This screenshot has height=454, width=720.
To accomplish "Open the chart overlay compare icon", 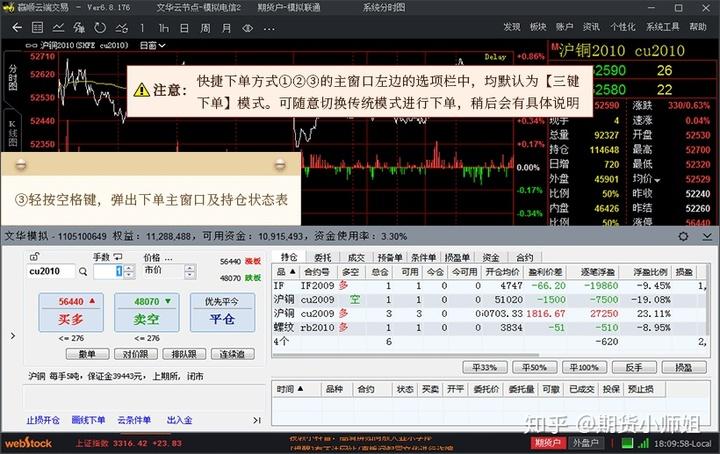I will tap(121, 28).
